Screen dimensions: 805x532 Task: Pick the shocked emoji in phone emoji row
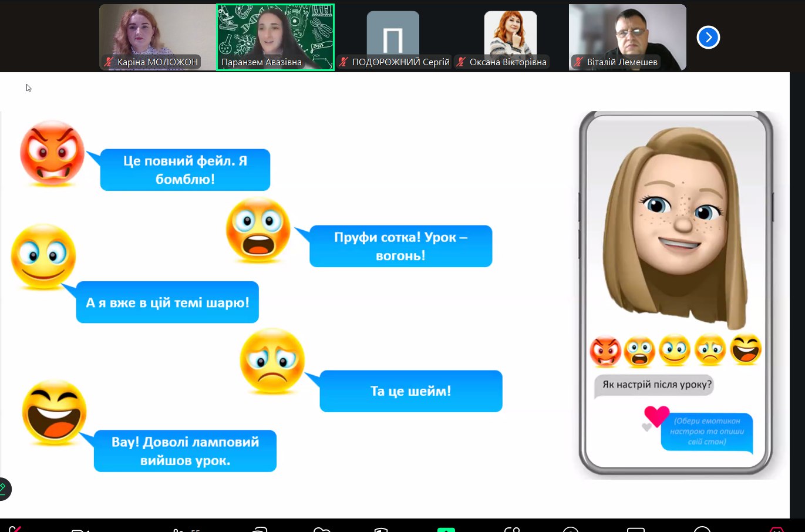point(639,351)
